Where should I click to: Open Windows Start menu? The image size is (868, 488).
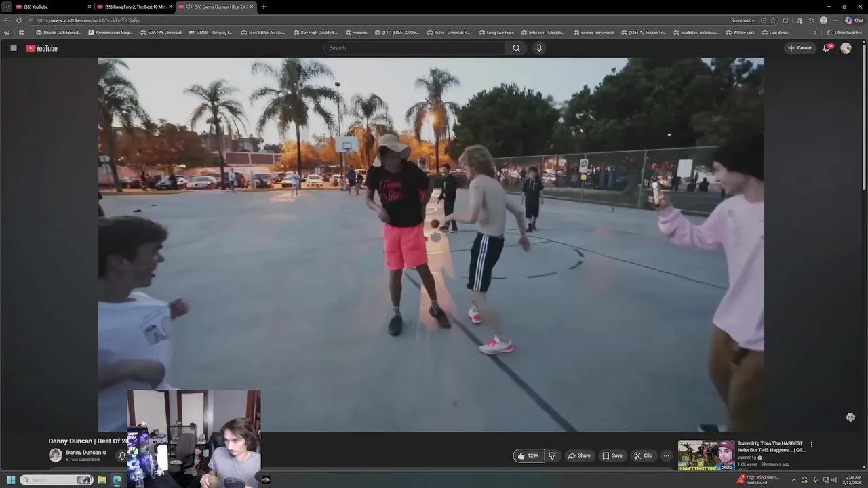click(x=11, y=480)
